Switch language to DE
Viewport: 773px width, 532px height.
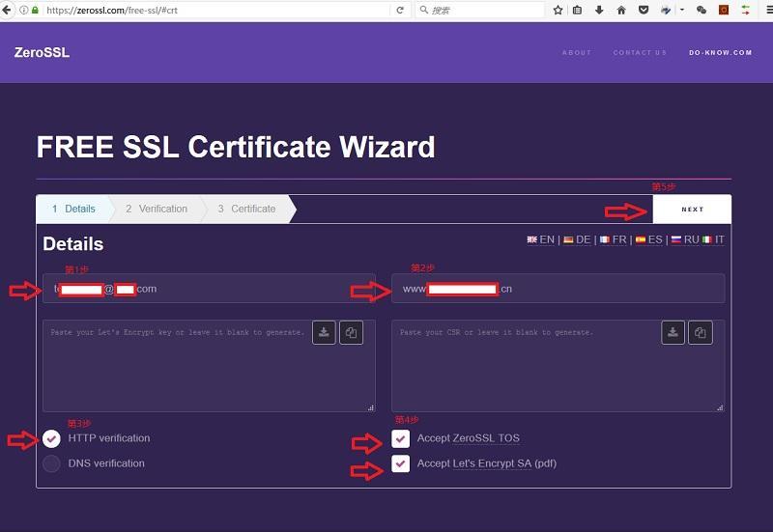tap(577, 239)
